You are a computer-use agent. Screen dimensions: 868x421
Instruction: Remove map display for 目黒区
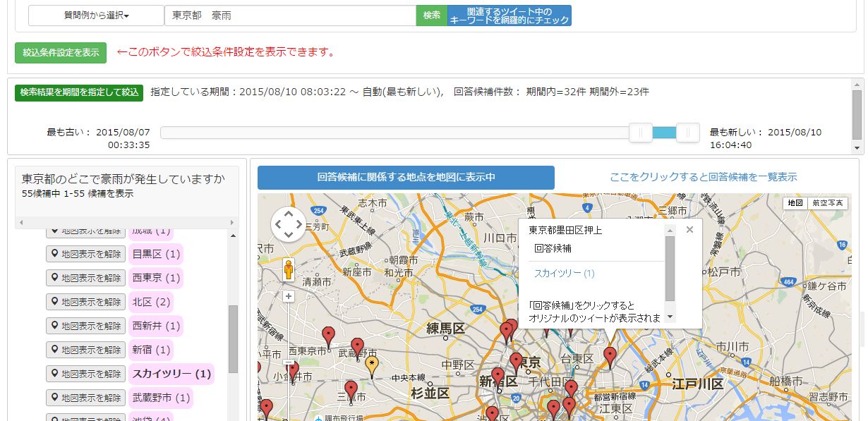coord(86,254)
